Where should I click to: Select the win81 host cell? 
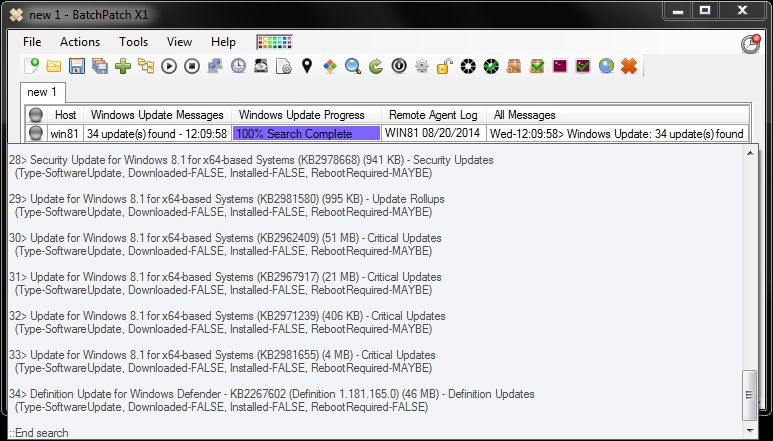pos(65,134)
